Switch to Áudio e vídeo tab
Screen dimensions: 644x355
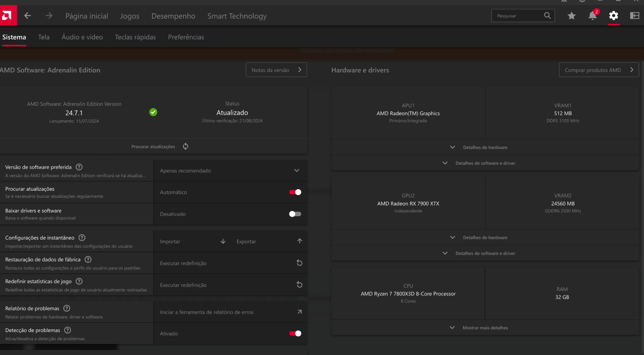[x=82, y=37]
